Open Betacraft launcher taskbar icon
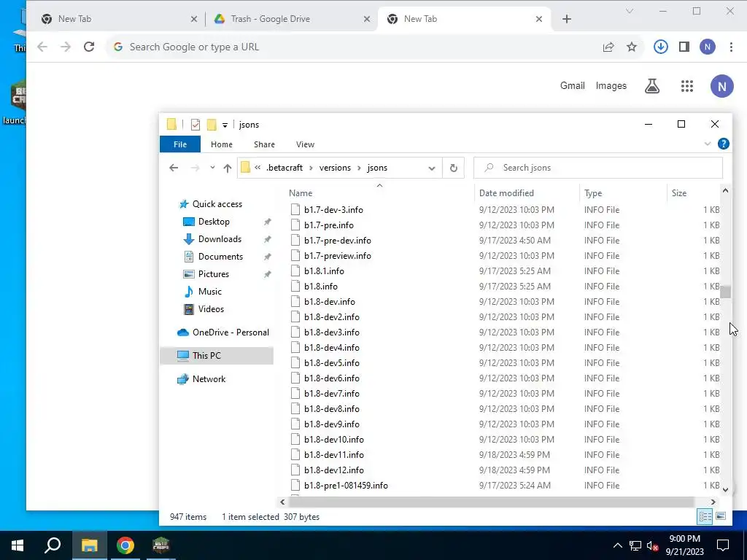Screen dimensions: 747x560 pyautogui.click(x=161, y=545)
